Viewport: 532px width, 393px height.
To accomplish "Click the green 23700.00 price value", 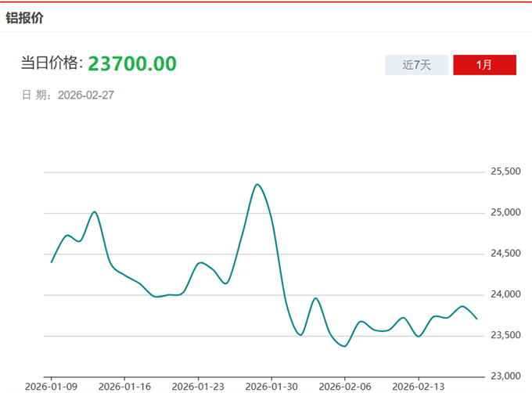I will pos(131,63).
